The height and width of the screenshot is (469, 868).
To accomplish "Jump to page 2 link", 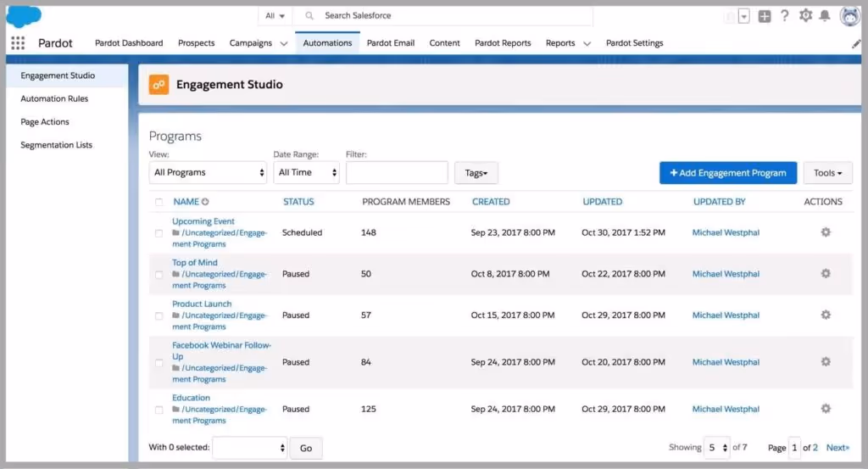I will click(x=815, y=448).
